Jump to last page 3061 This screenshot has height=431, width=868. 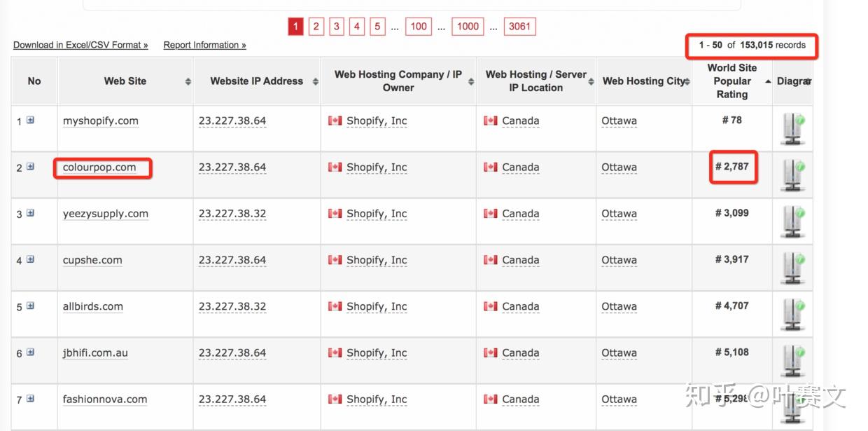(x=519, y=27)
